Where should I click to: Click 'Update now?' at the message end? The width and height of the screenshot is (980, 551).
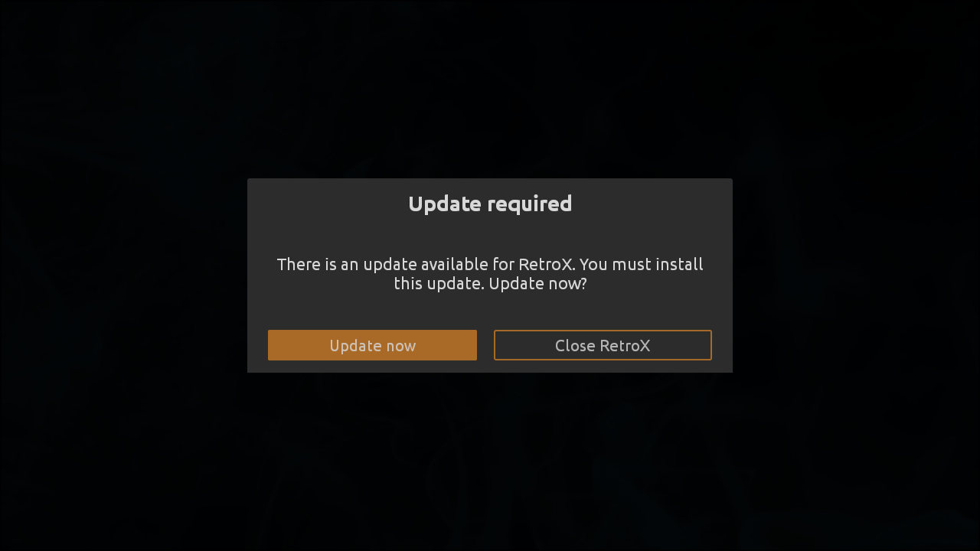coord(537,284)
